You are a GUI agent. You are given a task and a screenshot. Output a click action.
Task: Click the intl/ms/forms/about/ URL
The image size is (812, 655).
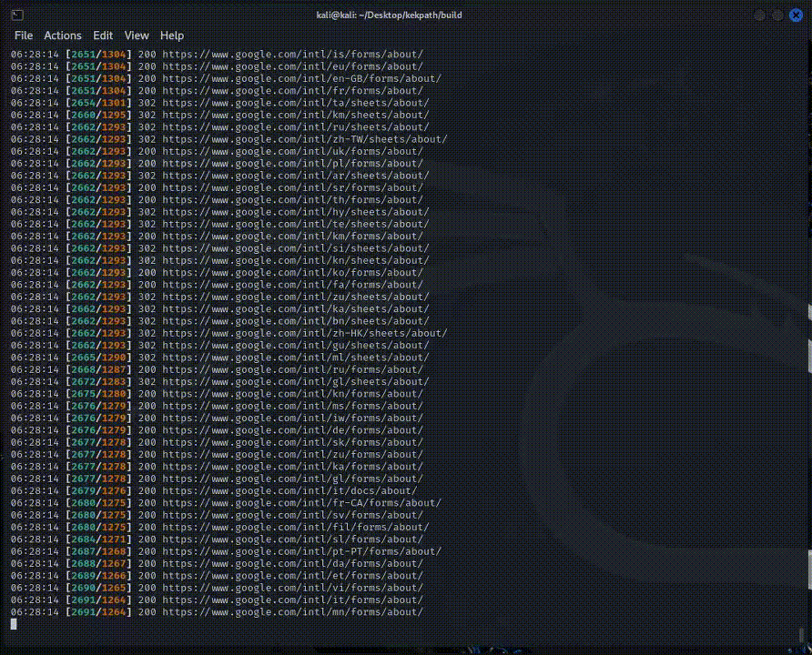[292, 406]
